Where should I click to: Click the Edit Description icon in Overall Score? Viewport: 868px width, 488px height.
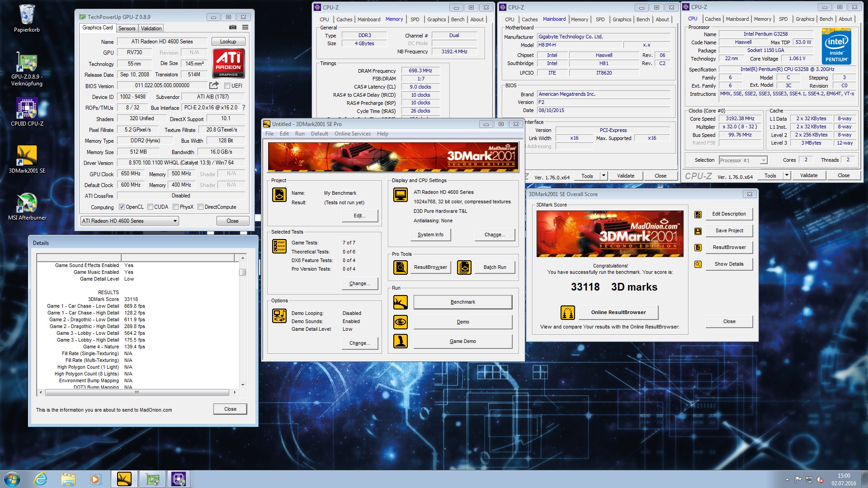pyautogui.click(x=698, y=215)
